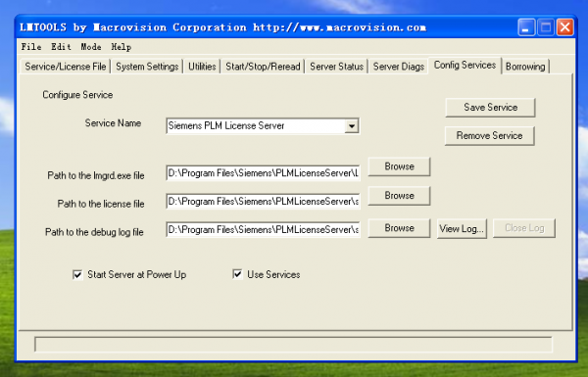Click the Remove Service button
This screenshot has height=377, width=588.
pyautogui.click(x=489, y=136)
